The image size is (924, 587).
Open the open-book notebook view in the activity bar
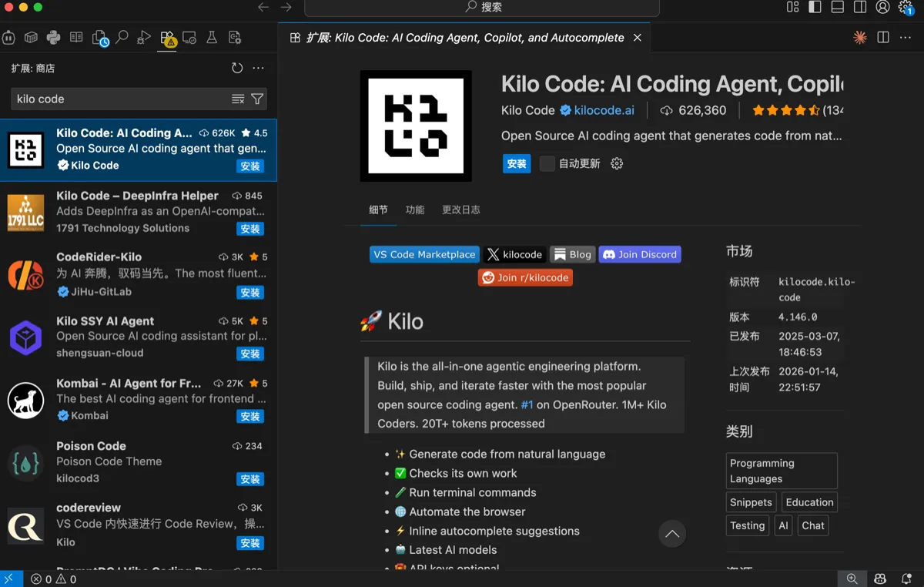point(76,38)
